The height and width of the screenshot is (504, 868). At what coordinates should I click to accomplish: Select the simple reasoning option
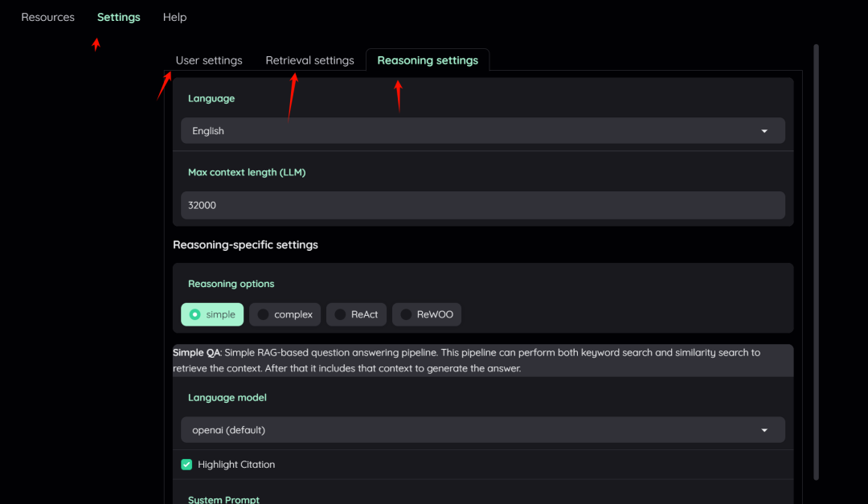(211, 314)
